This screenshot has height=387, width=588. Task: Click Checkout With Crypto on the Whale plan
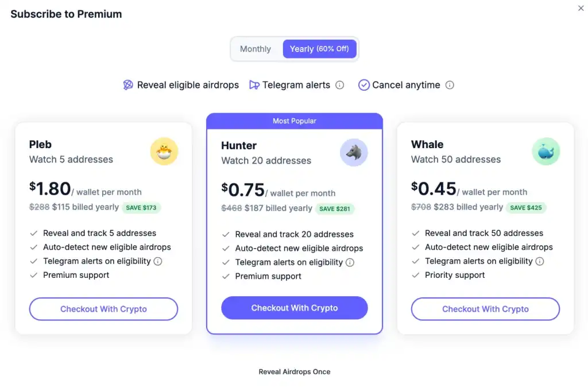[485, 309]
